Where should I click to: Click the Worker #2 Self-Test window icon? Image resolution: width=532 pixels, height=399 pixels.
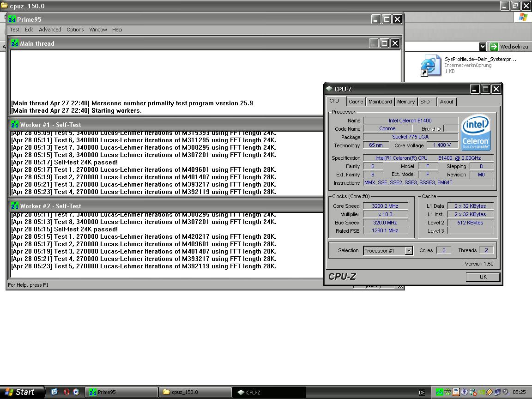coord(15,206)
